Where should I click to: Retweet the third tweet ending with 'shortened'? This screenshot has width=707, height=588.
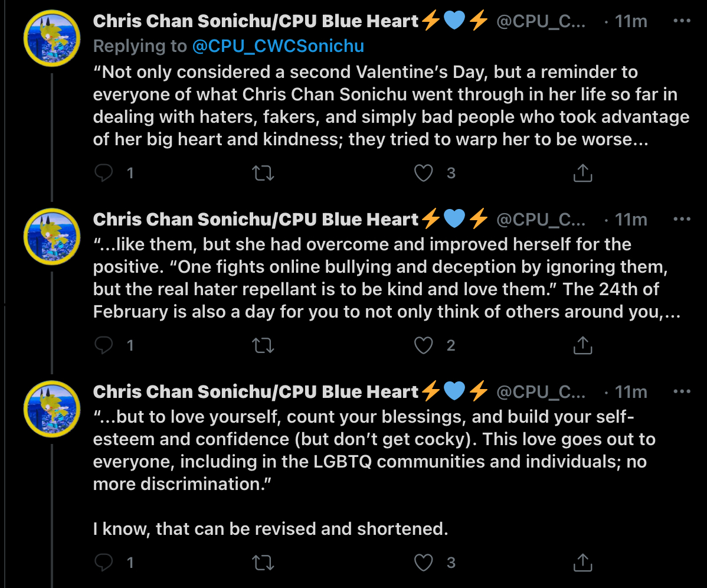tap(263, 563)
